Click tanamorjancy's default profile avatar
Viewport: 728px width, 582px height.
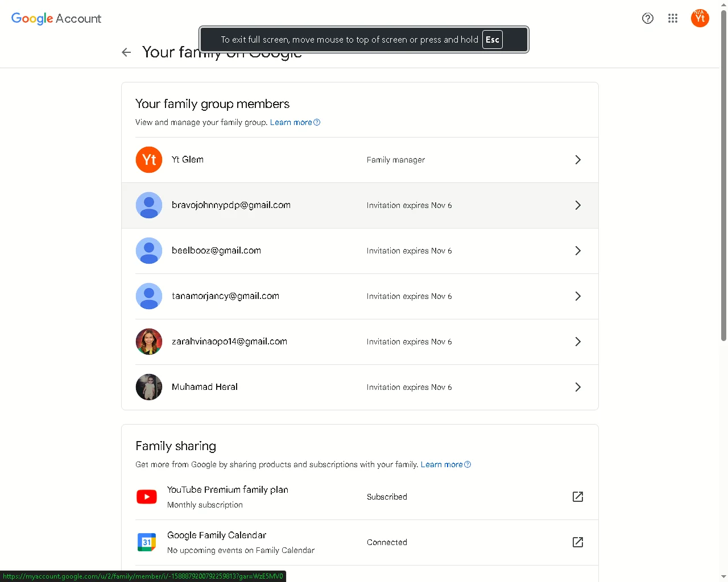pos(149,296)
